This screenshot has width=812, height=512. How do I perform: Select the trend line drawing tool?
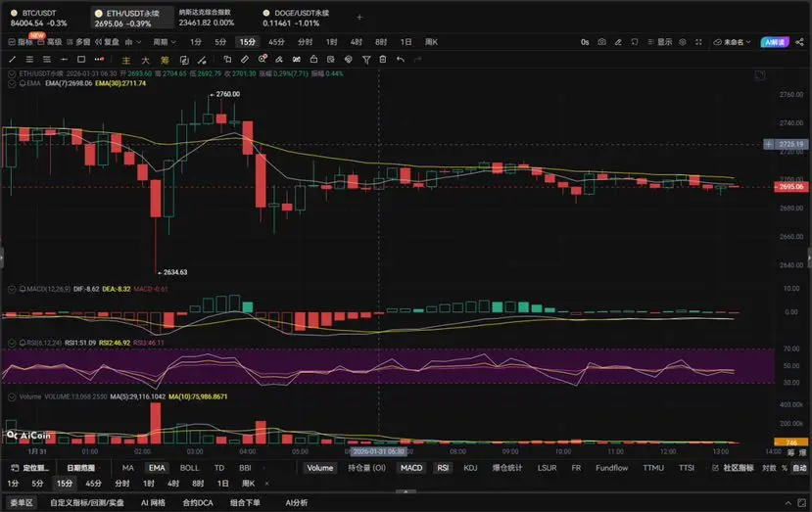[x=13, y=60]
